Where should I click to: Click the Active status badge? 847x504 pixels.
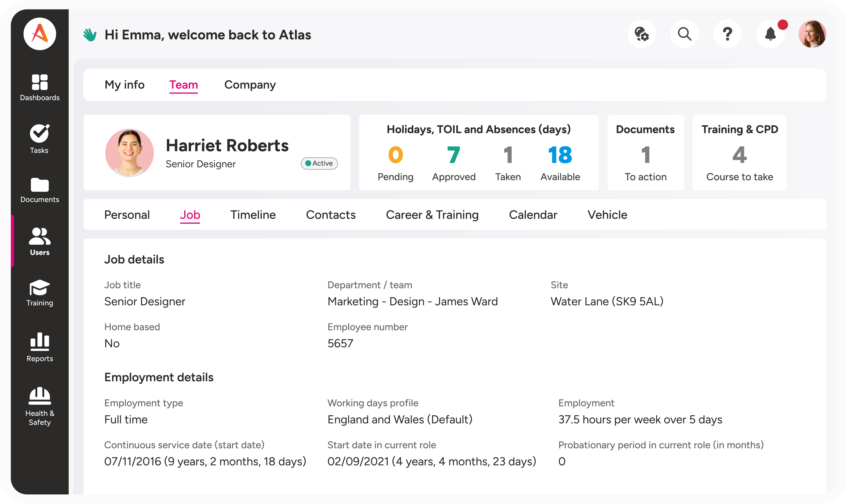(x=319, y=163)
